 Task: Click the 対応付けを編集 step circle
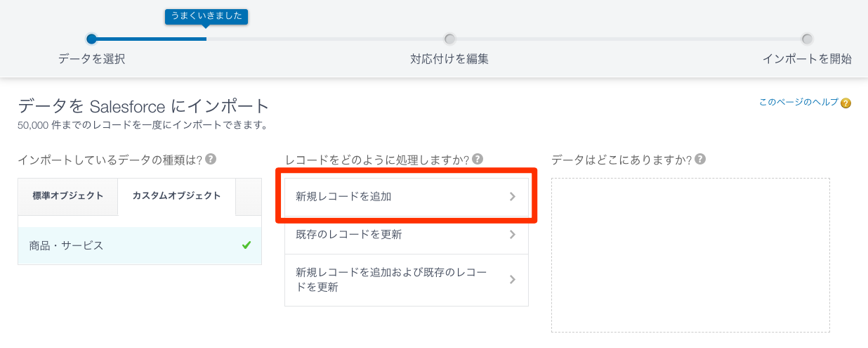pos(449,39)
